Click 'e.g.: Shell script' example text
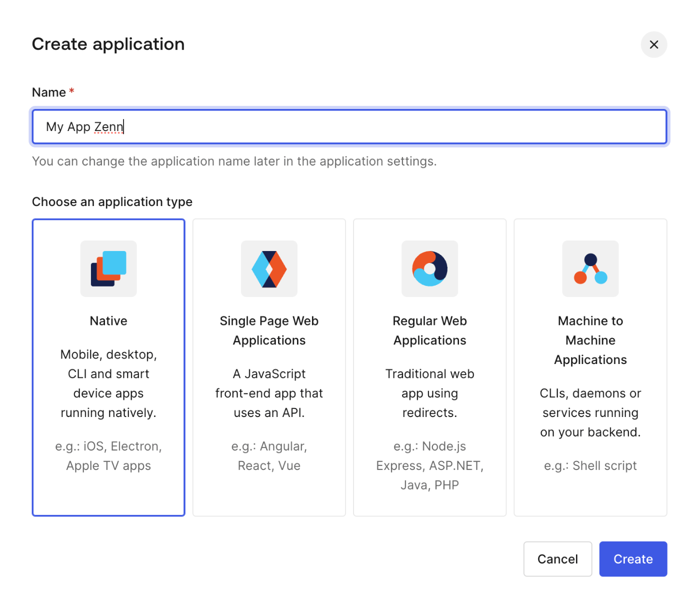Image resolution: width=700 pixels, height=608 pixels. tap(590, 466)
